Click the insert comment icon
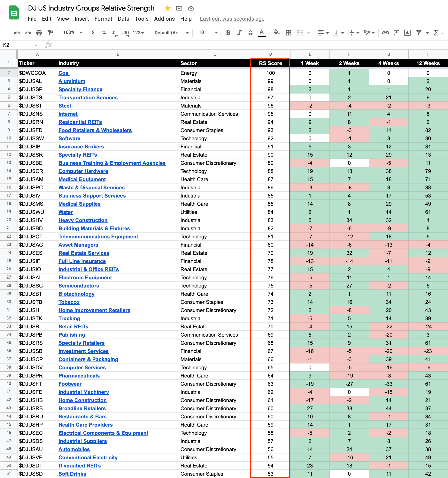 pyautogui.click(x=397, y=33)
